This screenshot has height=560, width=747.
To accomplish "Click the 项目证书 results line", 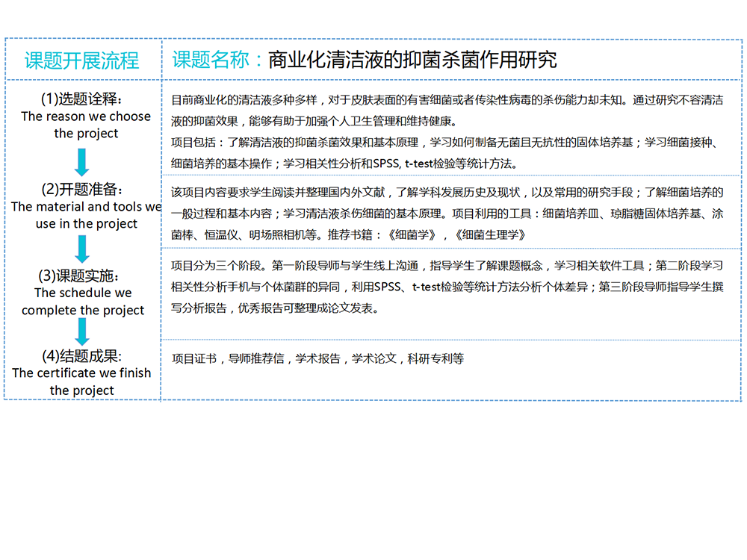I will [x=317, y=358].
